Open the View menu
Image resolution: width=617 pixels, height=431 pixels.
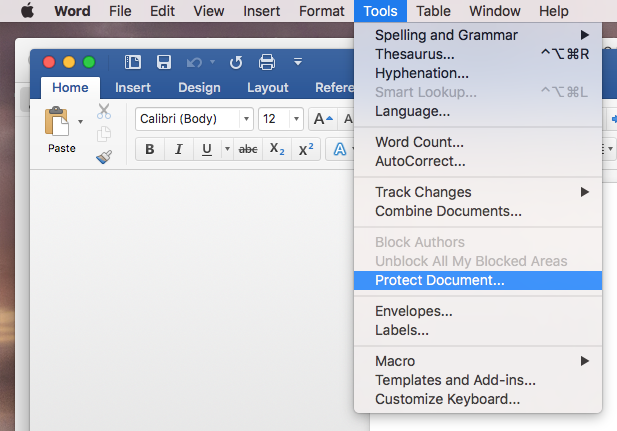pyautogui.click(x=209, y=11)
